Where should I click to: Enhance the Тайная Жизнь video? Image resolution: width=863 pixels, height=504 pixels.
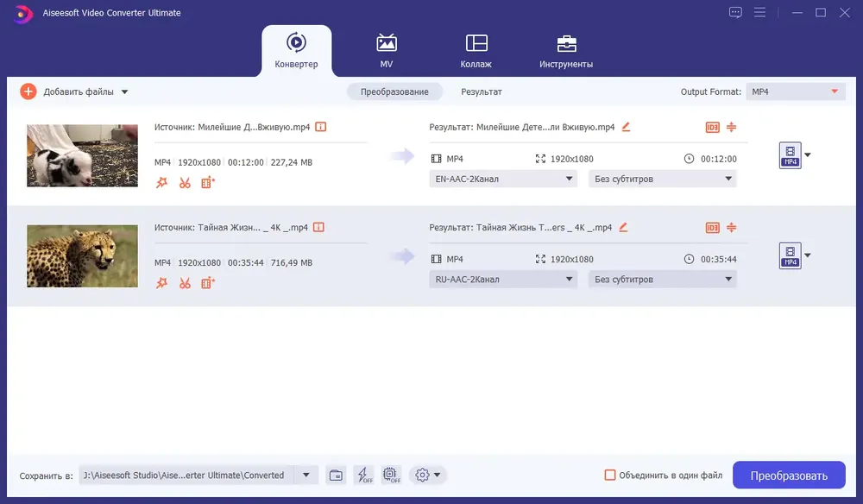207,283
